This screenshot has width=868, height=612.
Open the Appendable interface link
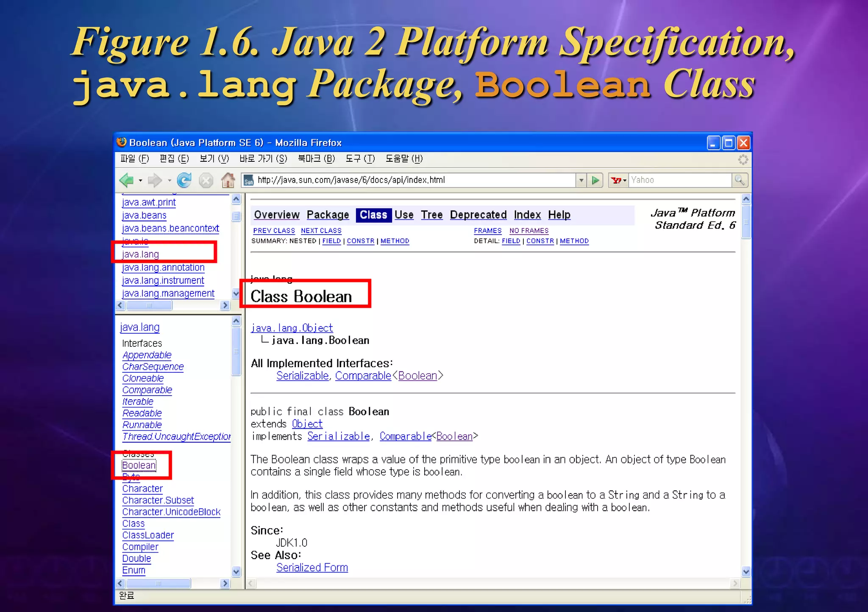click(x=147, y=355)
